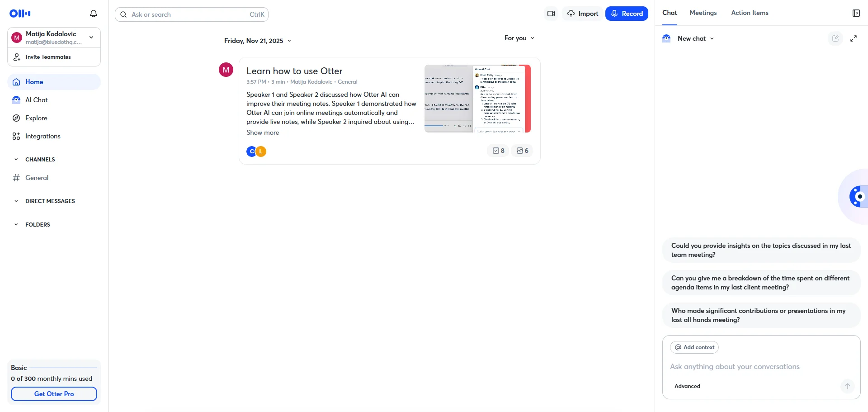The width and height of the screenshot is (868, 412).
Task: Switch to the Action Items tab
Action: point(750,13)
